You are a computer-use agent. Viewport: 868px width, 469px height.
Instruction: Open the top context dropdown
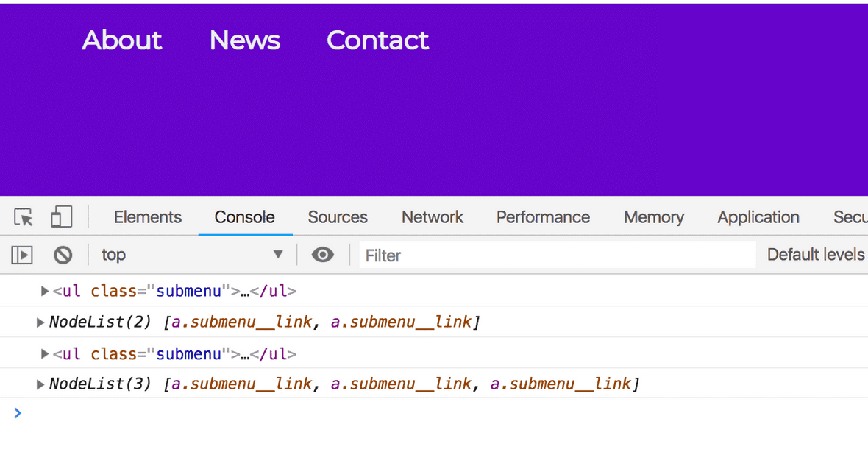click(192, 255)
